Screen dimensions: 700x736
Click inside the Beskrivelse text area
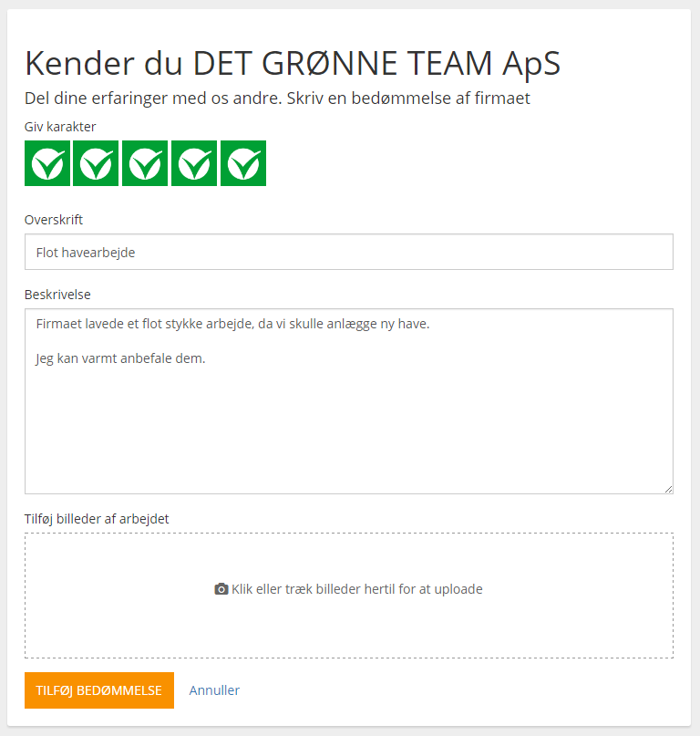tap(349, 401)
